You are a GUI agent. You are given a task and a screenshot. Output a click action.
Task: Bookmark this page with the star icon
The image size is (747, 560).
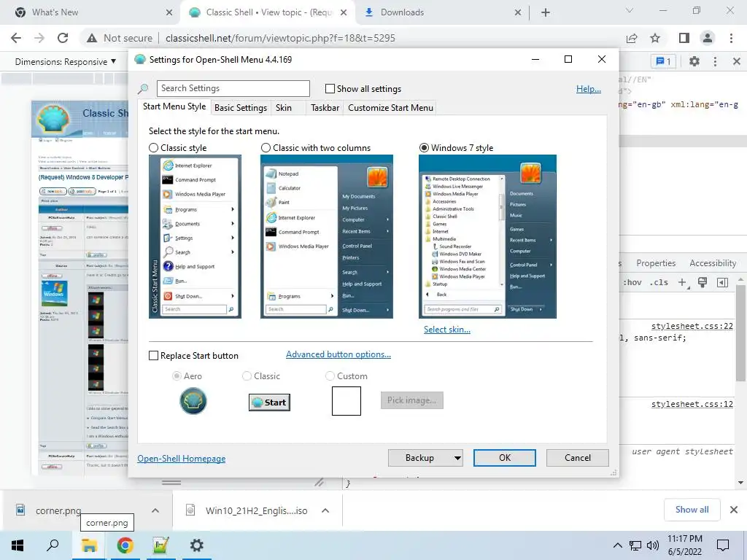pyautogui.click(x=655, y=38)
